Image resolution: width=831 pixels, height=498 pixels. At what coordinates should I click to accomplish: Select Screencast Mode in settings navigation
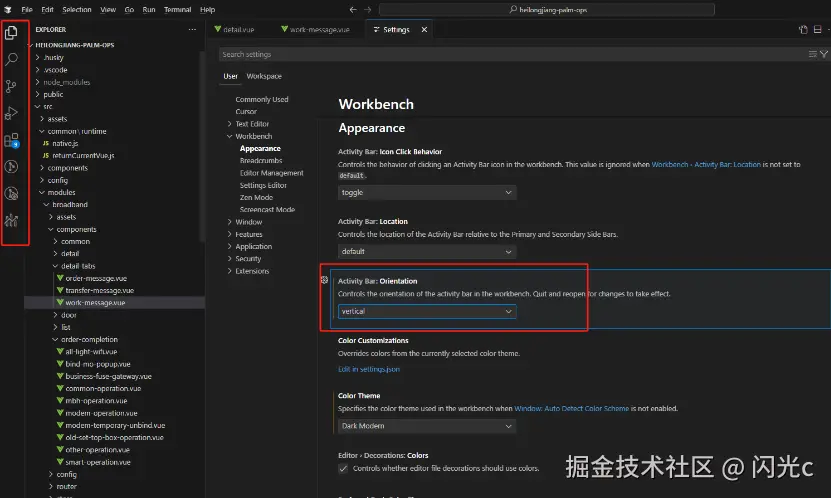coord(267,209)
